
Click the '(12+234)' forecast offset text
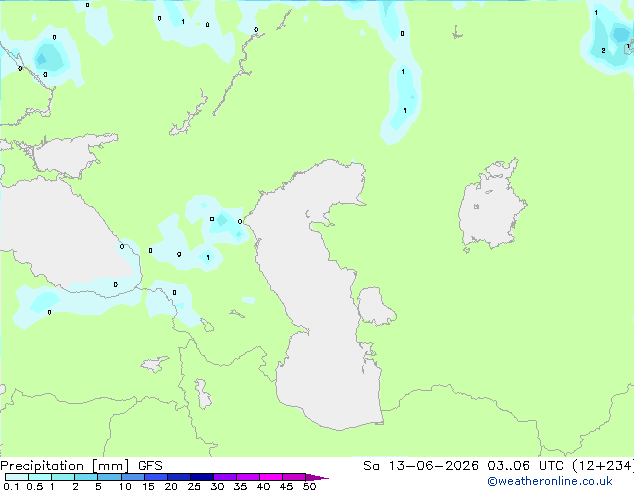tap(603, 466)
